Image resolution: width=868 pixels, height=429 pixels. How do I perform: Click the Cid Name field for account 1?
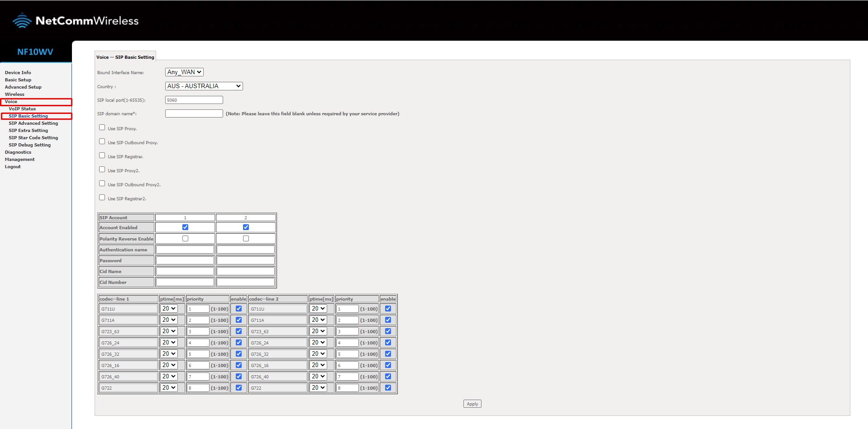click(x=185, y=271)
